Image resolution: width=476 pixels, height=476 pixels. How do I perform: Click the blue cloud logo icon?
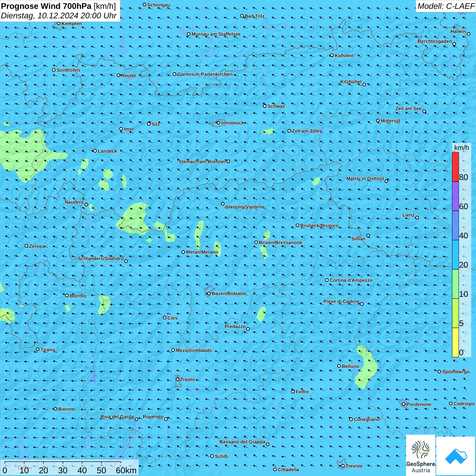456,456
